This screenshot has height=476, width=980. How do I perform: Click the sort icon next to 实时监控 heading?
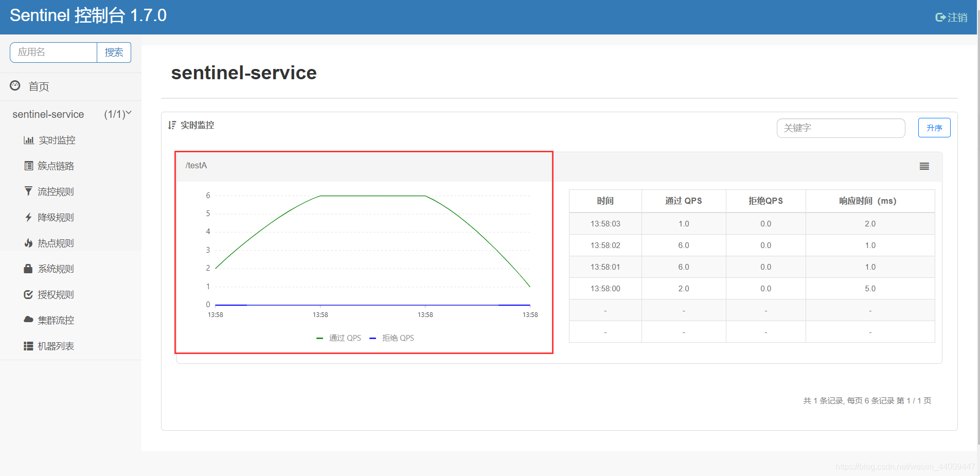pyautogui.click(x=172, y=125)
